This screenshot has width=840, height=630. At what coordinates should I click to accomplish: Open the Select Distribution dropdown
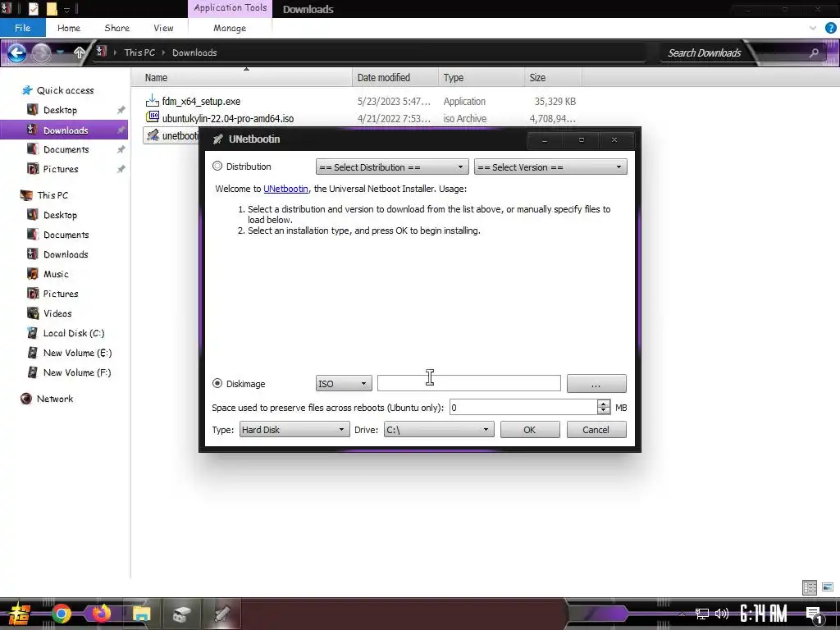(392, 167)
